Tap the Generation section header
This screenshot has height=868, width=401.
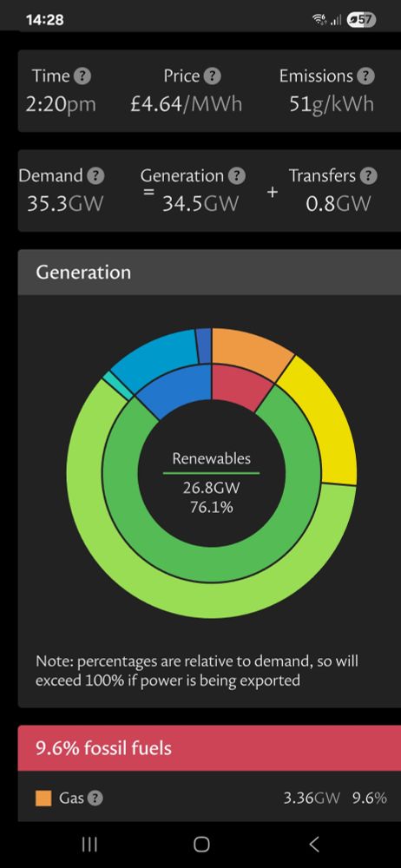[x=209, y=273]
